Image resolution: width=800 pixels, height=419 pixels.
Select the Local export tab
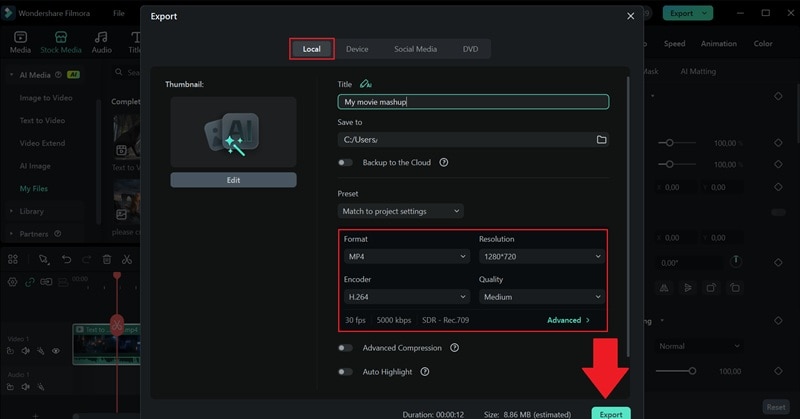pyautogui.click(x=311, y=49)
